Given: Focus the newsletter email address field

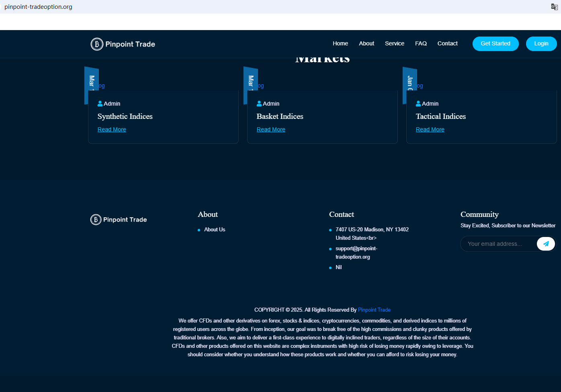Looking at the screenshot, I should [x=498, y=244].
